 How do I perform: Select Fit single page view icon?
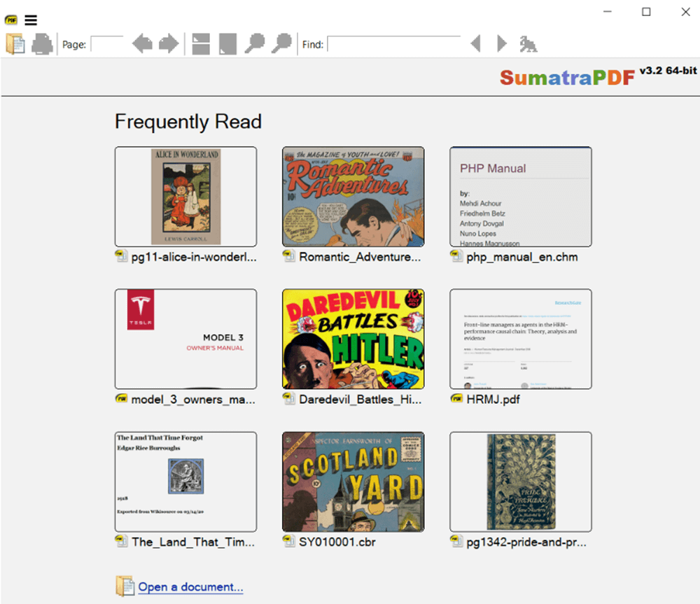pyautogui.click(x=227, y=44)
